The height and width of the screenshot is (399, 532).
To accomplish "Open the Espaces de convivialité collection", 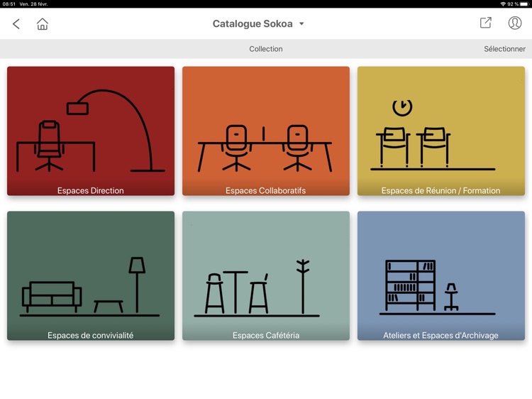I will (x=91, y=275).
